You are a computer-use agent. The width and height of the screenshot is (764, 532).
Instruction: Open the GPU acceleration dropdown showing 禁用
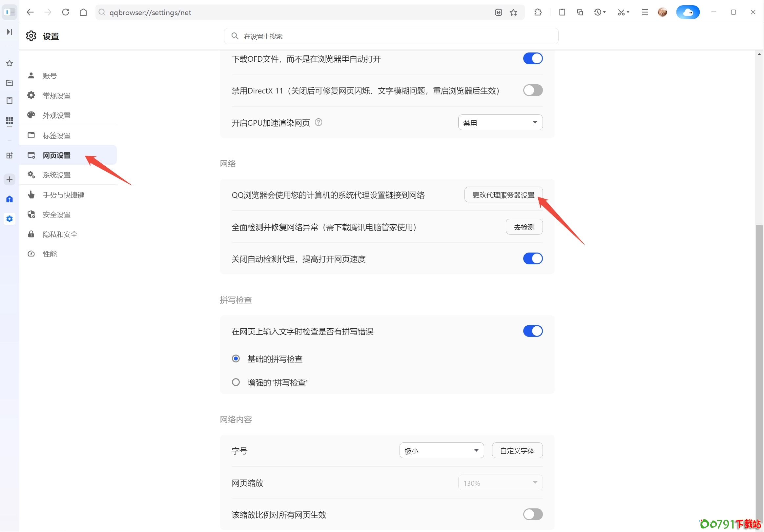point(500,123)
